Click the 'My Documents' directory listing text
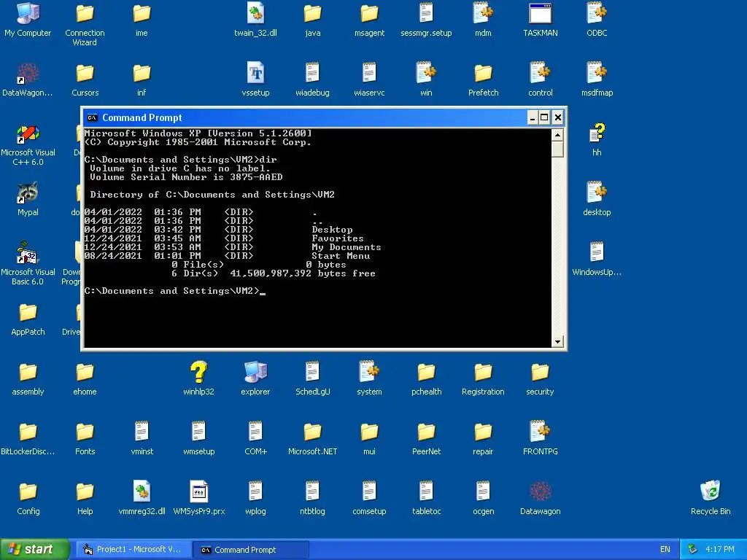This screenshot has width=747, height=560. [347, 247]
